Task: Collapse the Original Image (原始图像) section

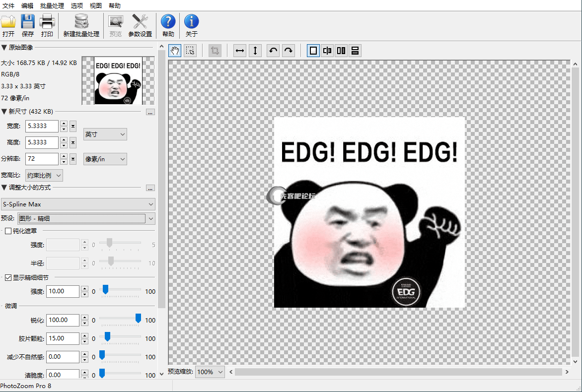Action: pos(4,47)
